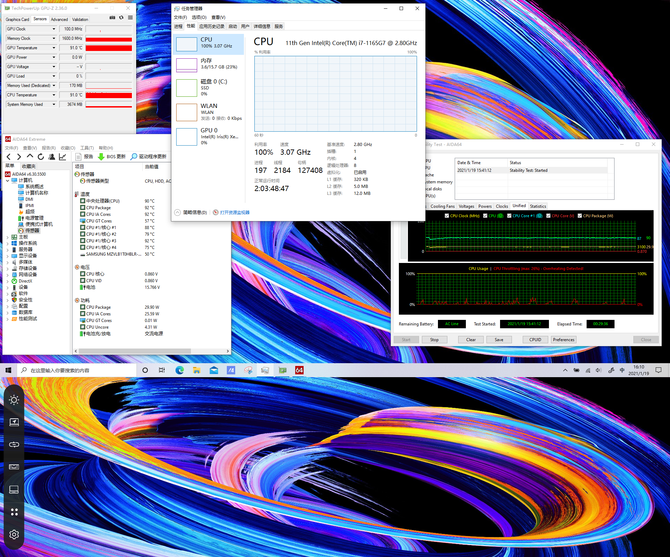Click the Windows taskbar search box
The width and height of the screenshot is (670, 557).
pos(77,370)
